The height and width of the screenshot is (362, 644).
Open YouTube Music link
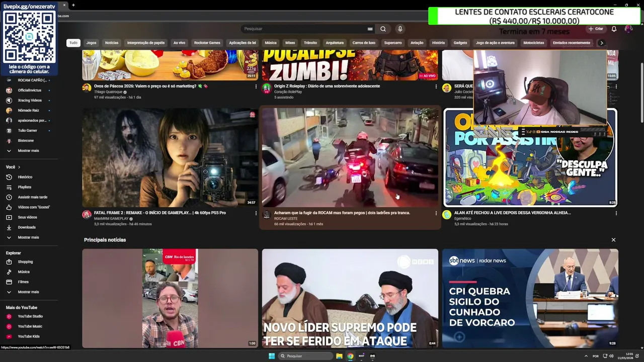[30, 326]
